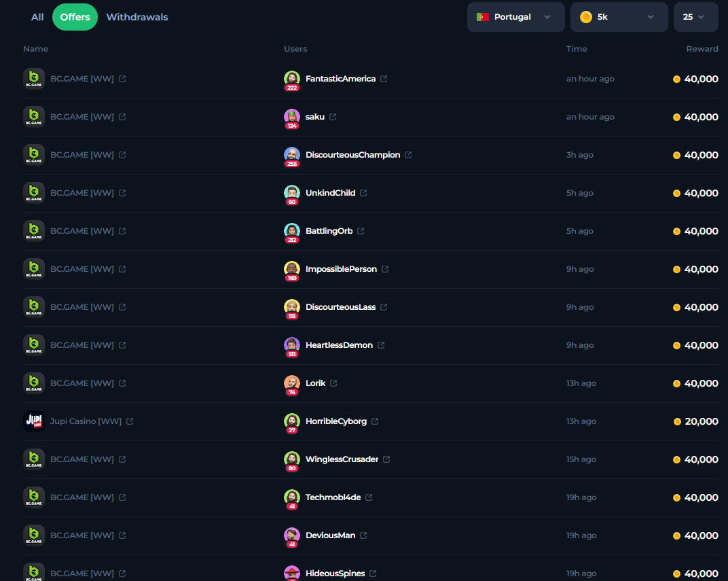Click the BC.GAME logo in first row
Screen dimensions: 728x581
click(x=34, y=79)
